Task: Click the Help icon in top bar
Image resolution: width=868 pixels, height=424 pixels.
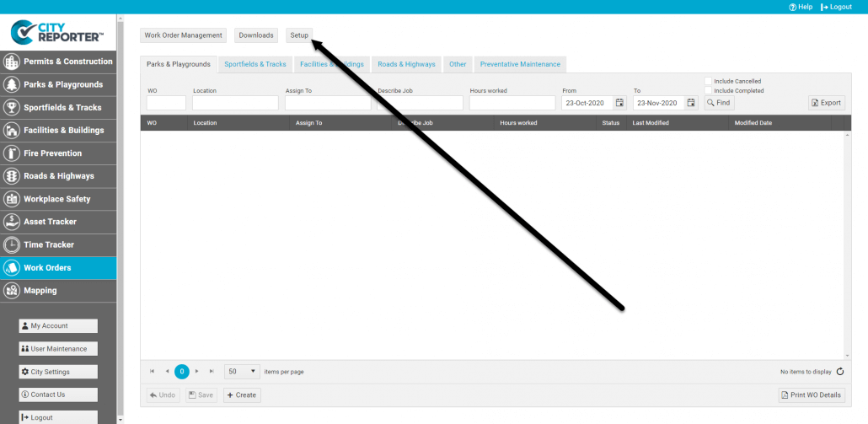Action: coord(793,7)
